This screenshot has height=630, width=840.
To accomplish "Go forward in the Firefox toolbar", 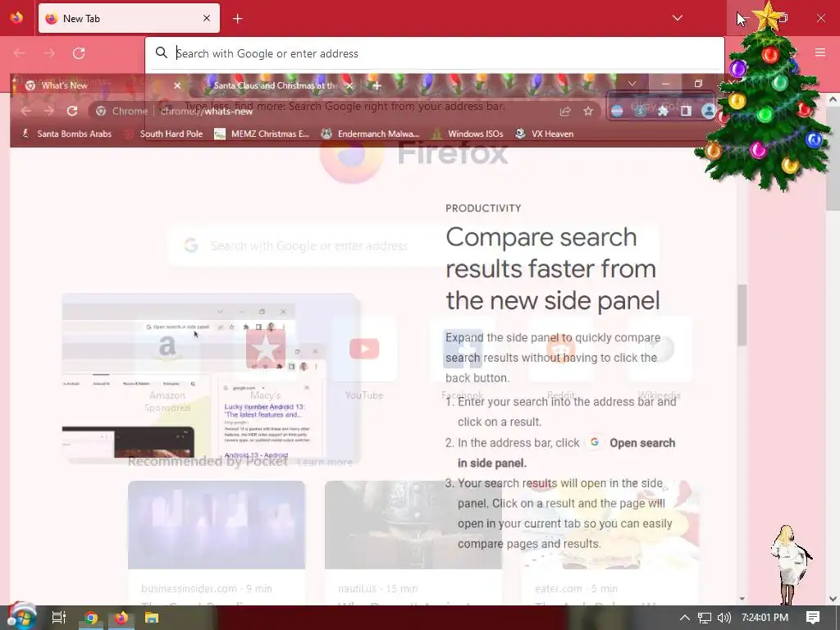I will tap(49, 53).
